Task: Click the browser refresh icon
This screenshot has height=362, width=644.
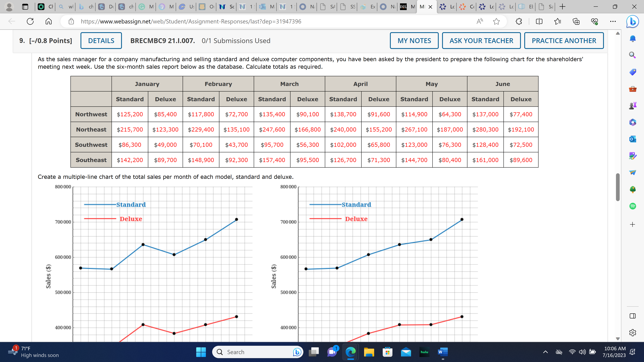Action: 30,21
